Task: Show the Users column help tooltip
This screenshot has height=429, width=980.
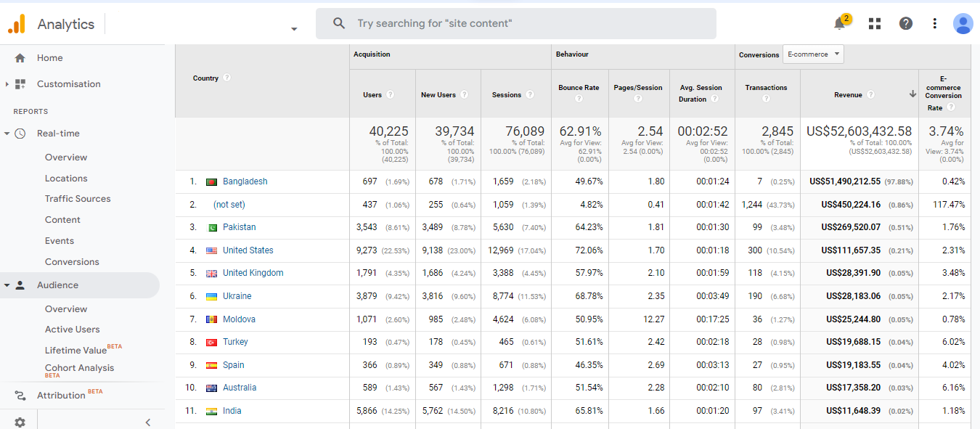Action: tap(390, 94)
